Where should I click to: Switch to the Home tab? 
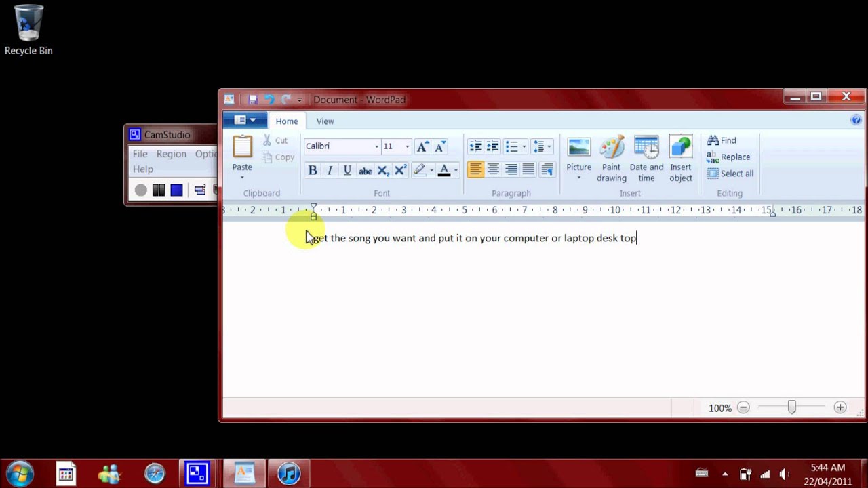click(x=286, y=121)
